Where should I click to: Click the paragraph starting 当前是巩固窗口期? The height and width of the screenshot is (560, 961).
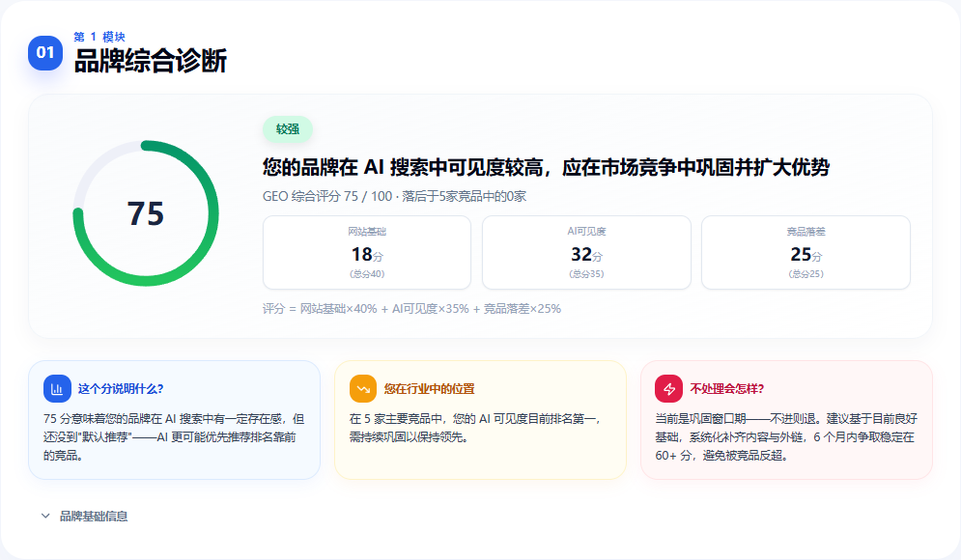pyautogui.click(x=786, y=437)
